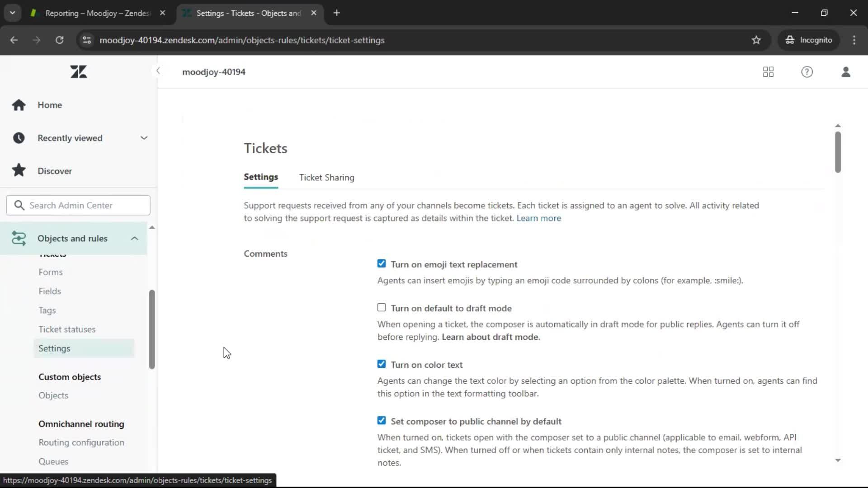Toggle emoji text replacement checkbox
The width and height of the screenshot is (868, 488).
click(382, 263)
